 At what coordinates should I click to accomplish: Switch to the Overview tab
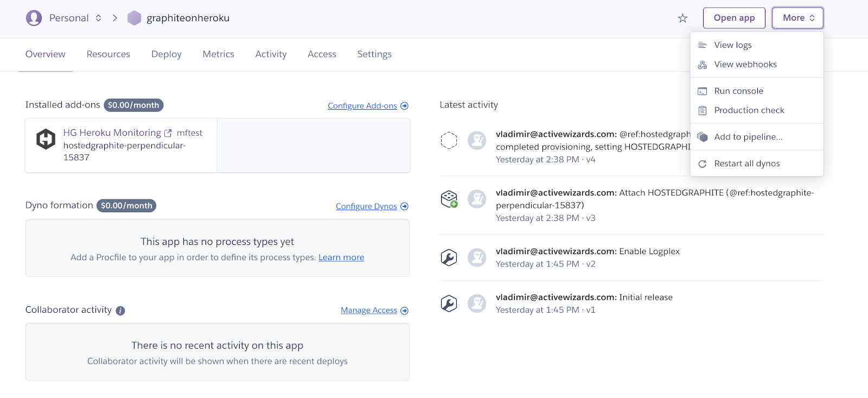pyautogui.click(x=46, y=54)
